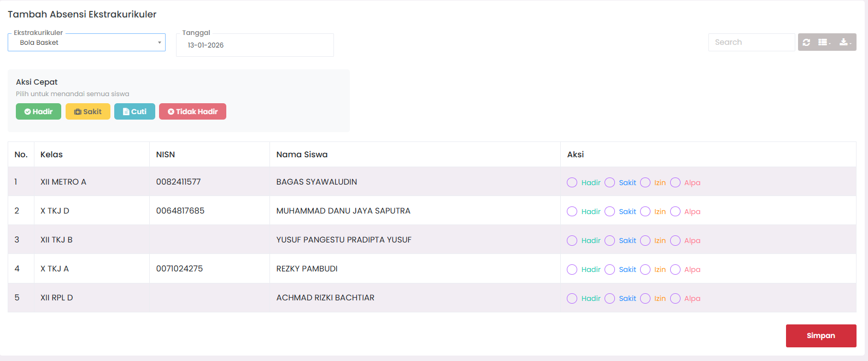
Task: Click the NISN column header
Action: point(166,155)
